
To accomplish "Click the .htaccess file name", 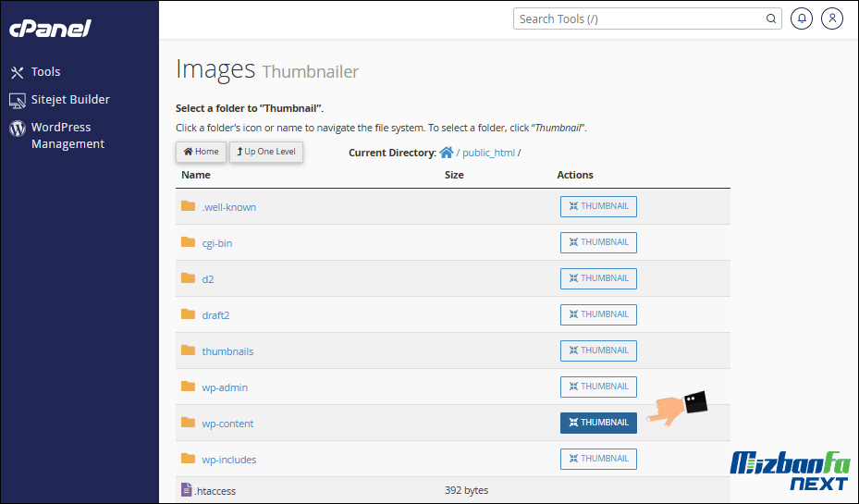I will pos(215,491).
